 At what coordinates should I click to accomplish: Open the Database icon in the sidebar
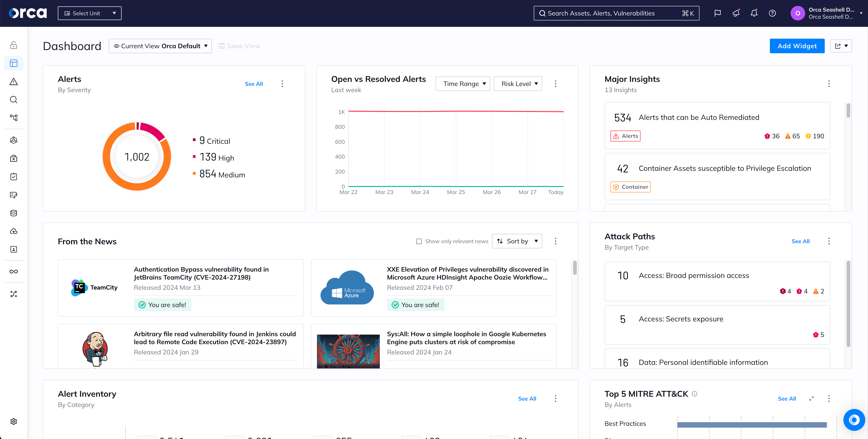13,213
